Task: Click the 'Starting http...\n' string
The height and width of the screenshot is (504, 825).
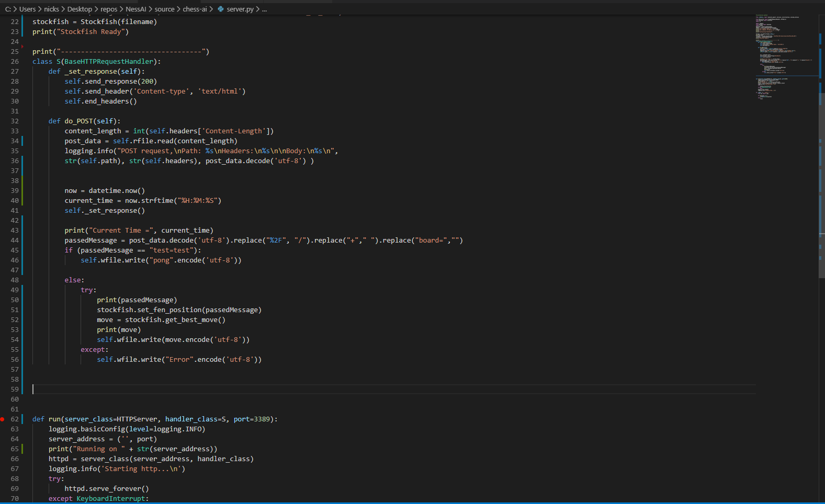Action: [x=141, y=469]
